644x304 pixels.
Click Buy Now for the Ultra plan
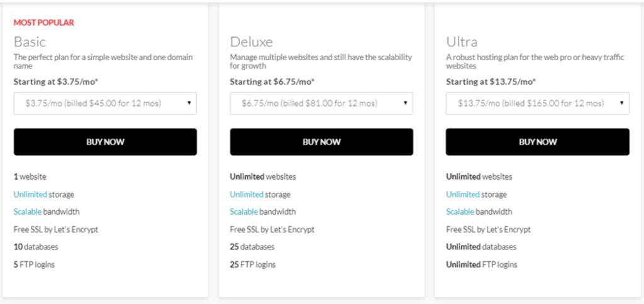click(538, 142)
